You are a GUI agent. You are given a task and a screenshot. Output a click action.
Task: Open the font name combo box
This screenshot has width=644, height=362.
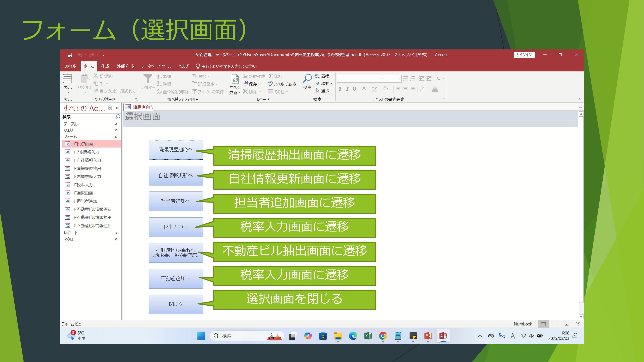click(x=360, y=79)
